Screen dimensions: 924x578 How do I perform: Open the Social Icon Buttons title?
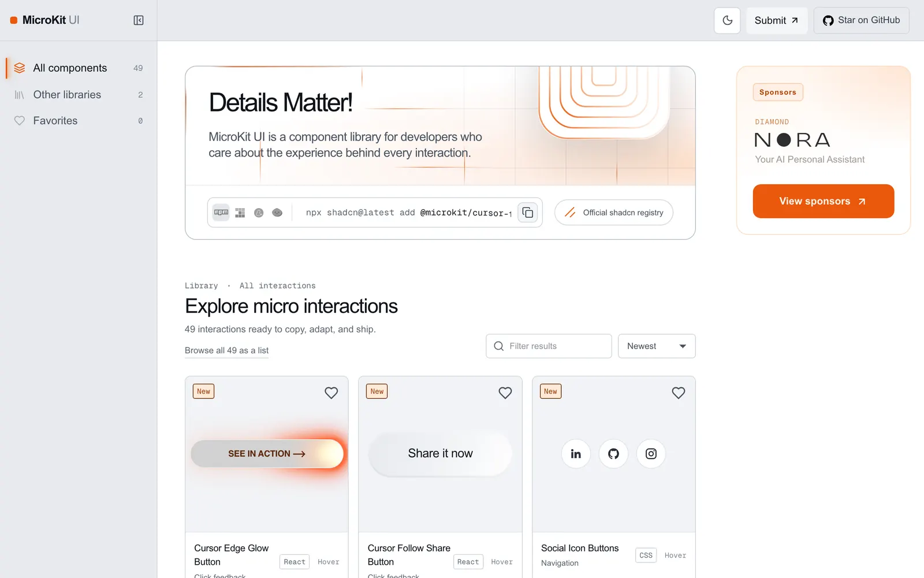click(x=580, y=548)
